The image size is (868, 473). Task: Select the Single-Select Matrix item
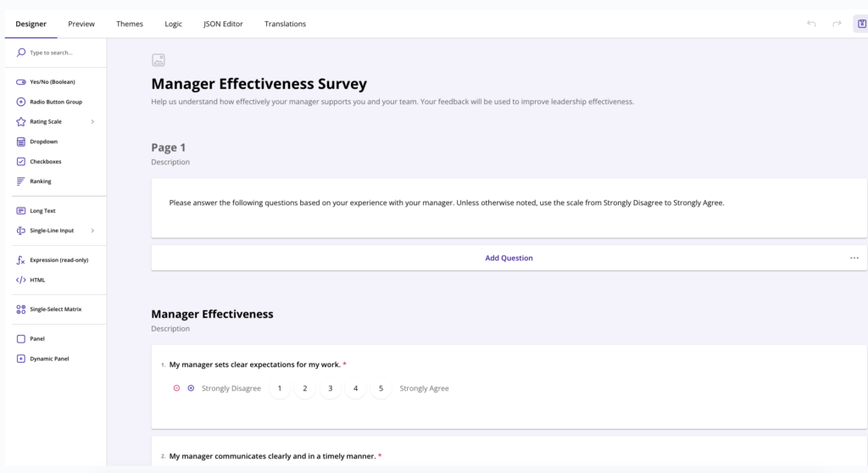[x=55, y=309]
